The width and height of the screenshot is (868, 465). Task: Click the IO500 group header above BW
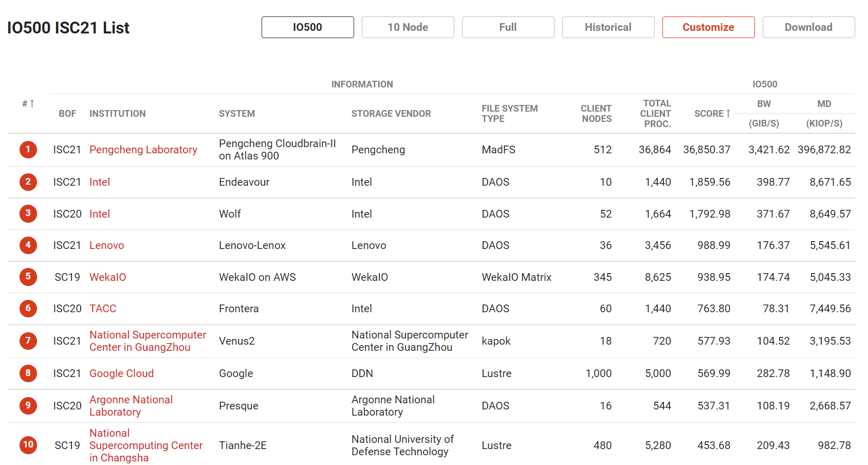coord(765,84)
